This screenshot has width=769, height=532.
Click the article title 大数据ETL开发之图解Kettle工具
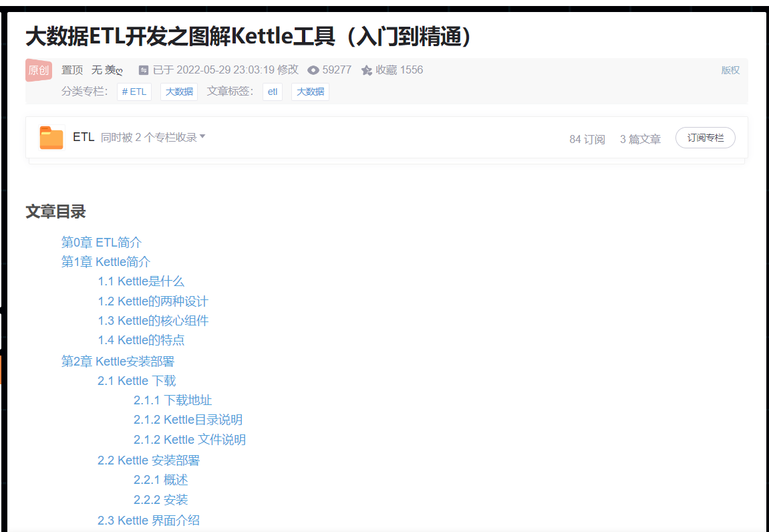[248, 37]
